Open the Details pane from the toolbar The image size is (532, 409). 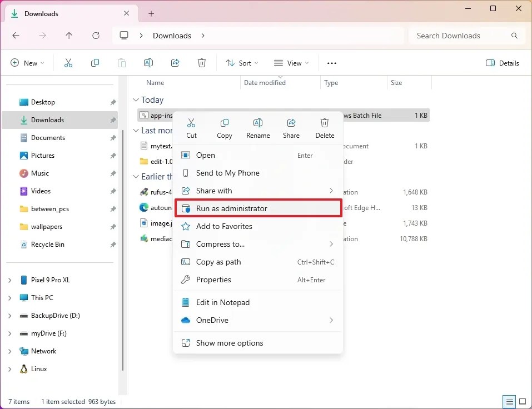[x=502, y=63]
